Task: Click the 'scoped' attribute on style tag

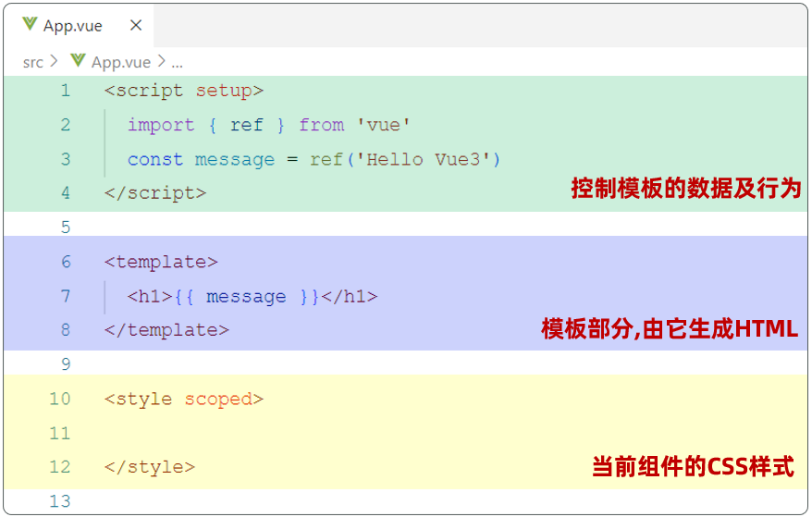Action: (218, 400)
